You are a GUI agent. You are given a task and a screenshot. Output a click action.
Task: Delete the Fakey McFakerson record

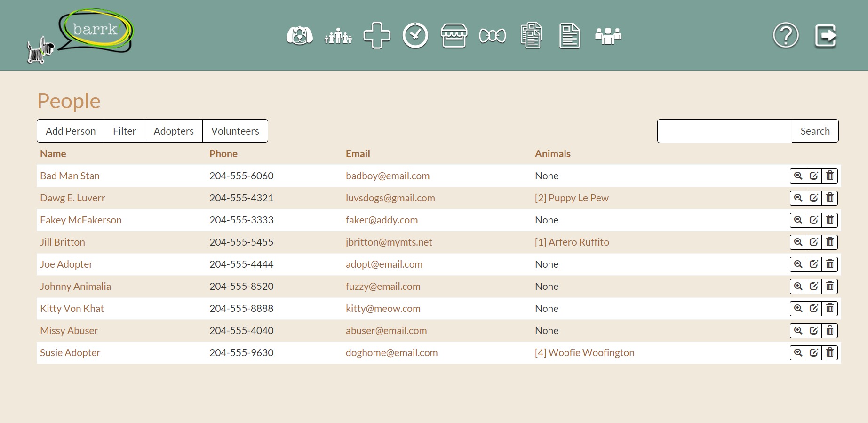pyautogui.click(x=830, y=220)
